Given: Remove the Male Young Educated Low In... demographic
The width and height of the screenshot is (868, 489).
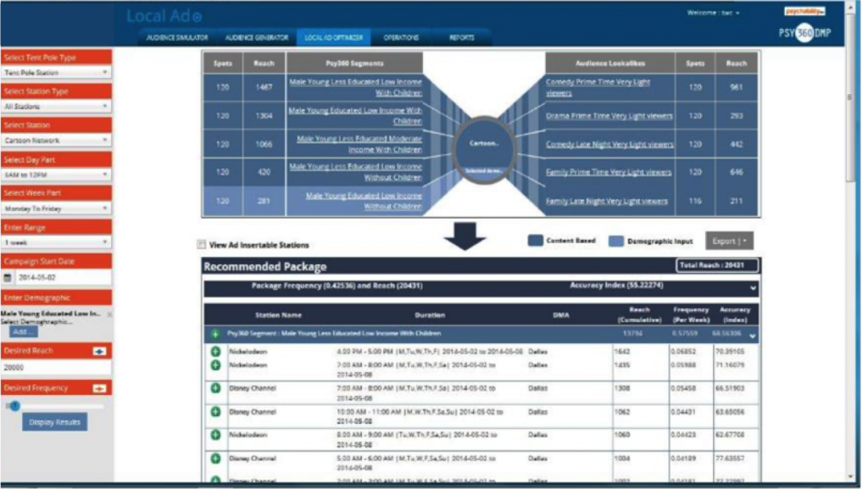Looking at the screenshot, I should (109, 314).
